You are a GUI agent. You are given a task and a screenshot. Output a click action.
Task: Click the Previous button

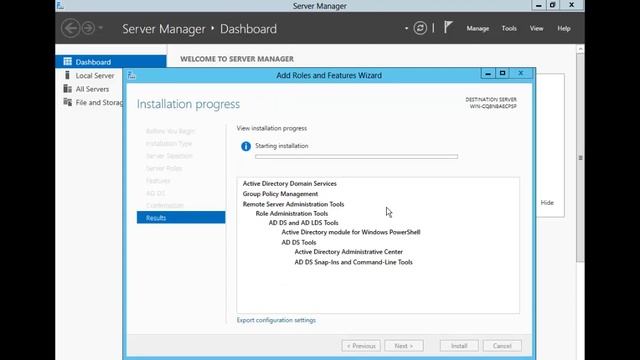[361, 346]
